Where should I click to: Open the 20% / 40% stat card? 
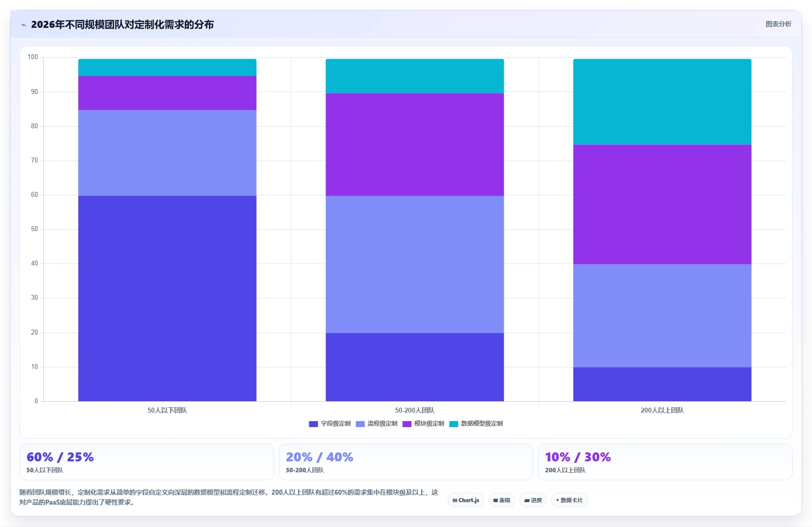406,462
